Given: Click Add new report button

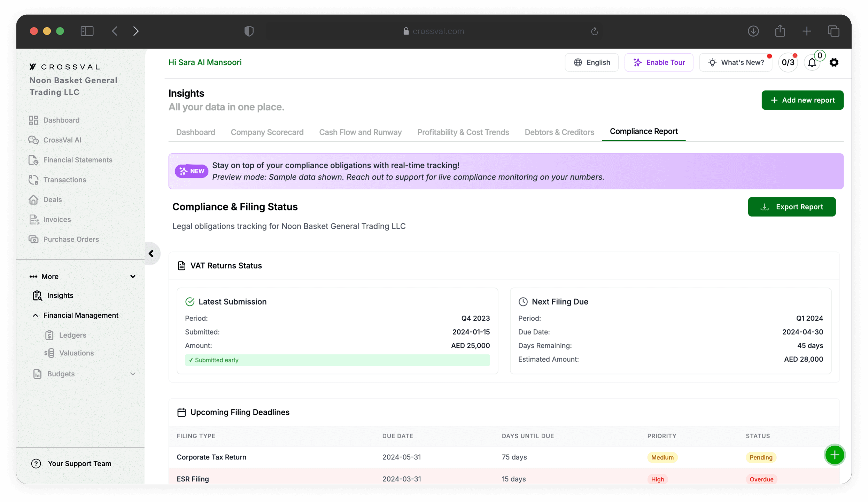Looking at the screenshot, I should click(802, 100).
